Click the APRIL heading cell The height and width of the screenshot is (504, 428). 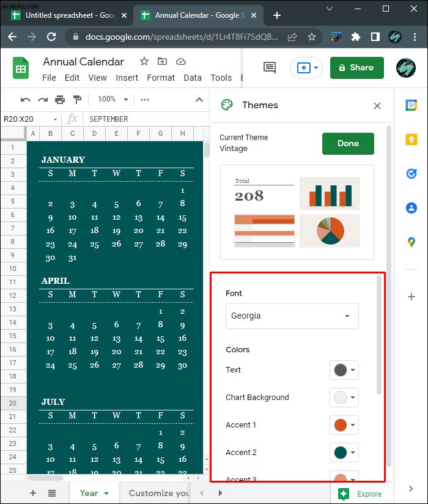[x=55, y=281]
